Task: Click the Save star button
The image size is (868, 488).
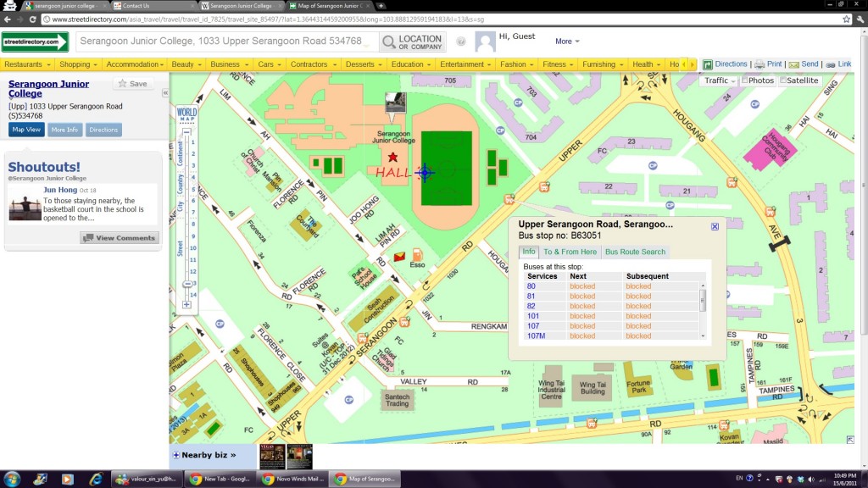Action: click(133, 84)
